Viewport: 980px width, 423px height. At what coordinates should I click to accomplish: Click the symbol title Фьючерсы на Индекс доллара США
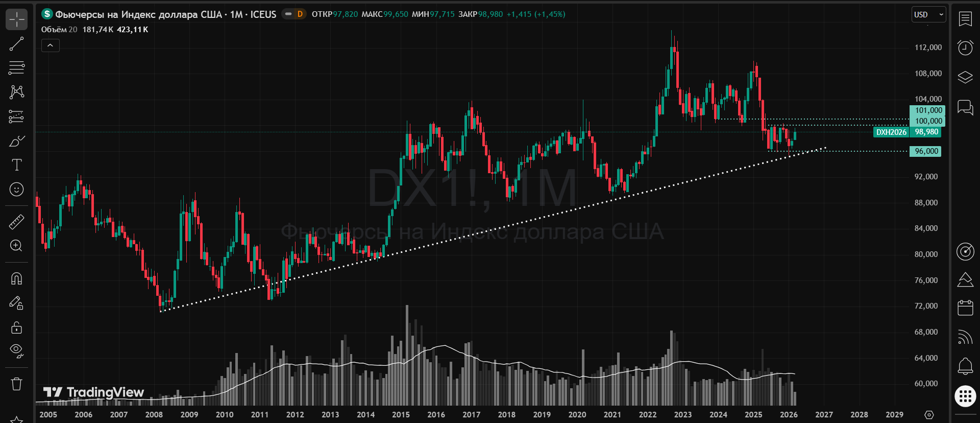138,14
